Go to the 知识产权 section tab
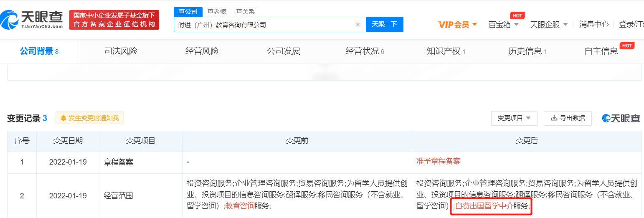This screenshot has width=644, height=218. point(446,51)
